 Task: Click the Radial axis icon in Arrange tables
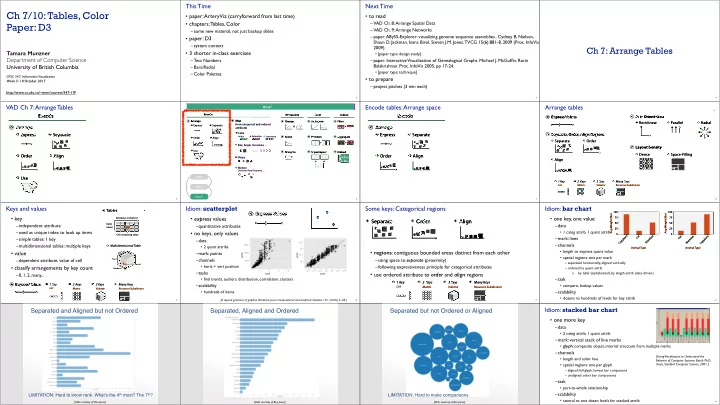tap(704, 132)
